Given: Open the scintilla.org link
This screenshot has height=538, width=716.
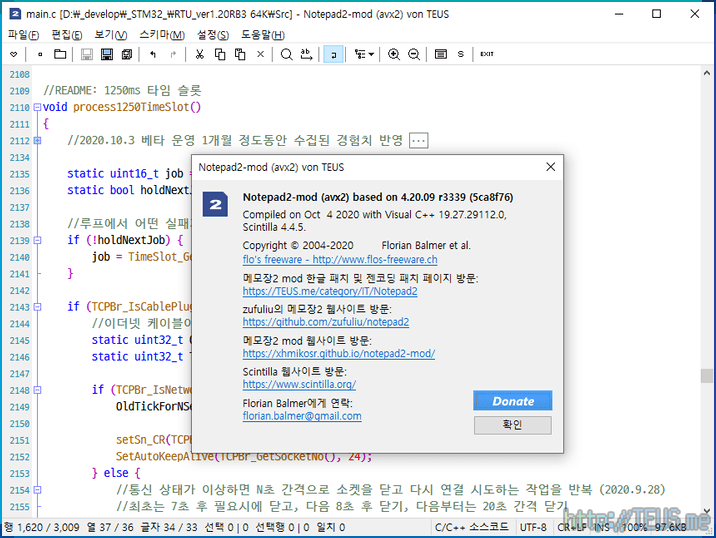Looking at the screenshot, I should tap(299, 385).
